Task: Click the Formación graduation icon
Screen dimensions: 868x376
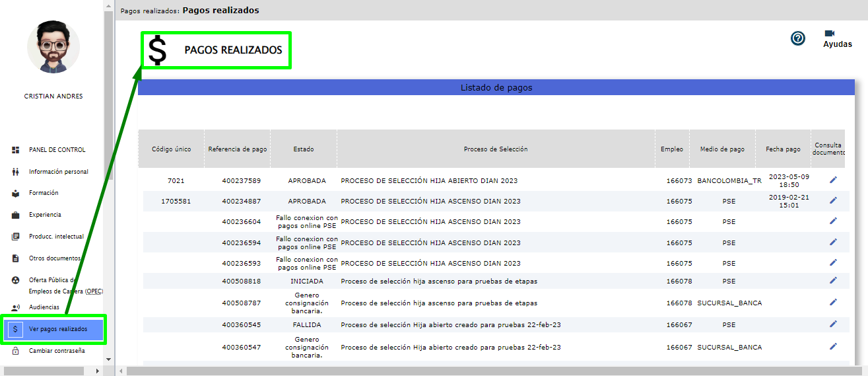Action: [16, 193]
